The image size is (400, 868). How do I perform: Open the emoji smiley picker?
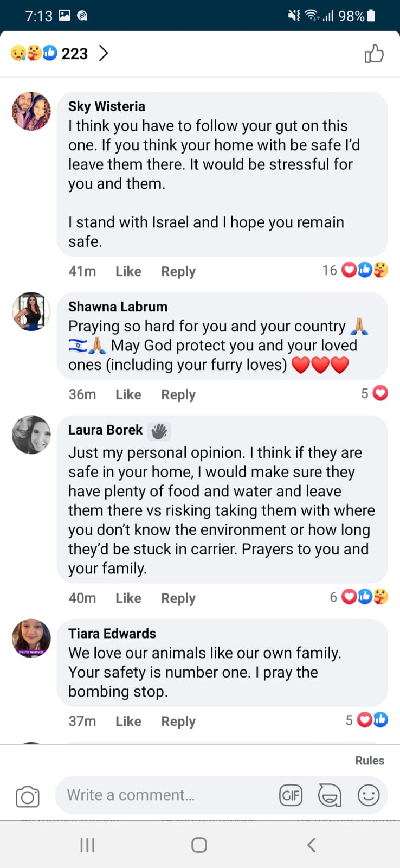[369, 795]
